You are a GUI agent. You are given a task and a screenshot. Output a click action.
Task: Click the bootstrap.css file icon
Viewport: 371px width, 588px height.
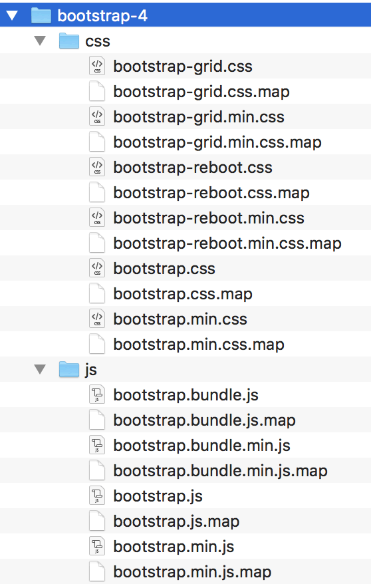(x=97, y=269)
